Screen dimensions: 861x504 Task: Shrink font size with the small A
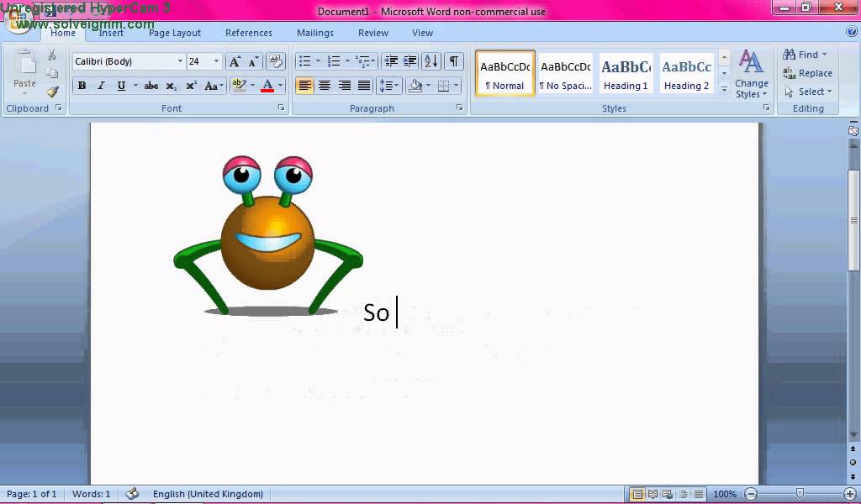[254, 61]
